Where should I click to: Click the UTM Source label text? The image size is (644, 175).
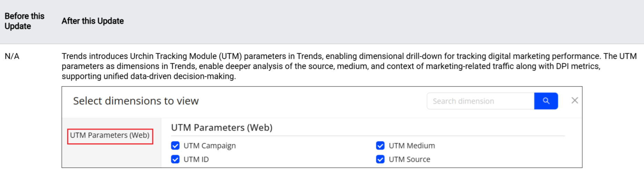coord(409,159)
